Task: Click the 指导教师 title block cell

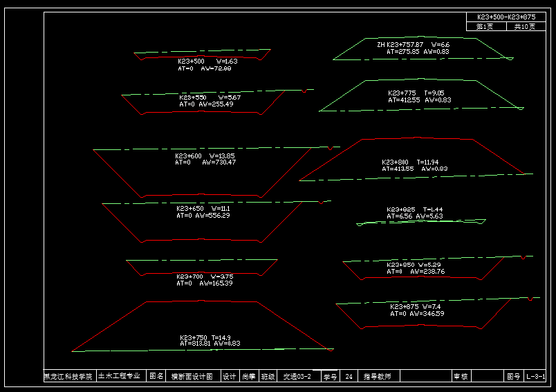Action: tap(377, 377)
